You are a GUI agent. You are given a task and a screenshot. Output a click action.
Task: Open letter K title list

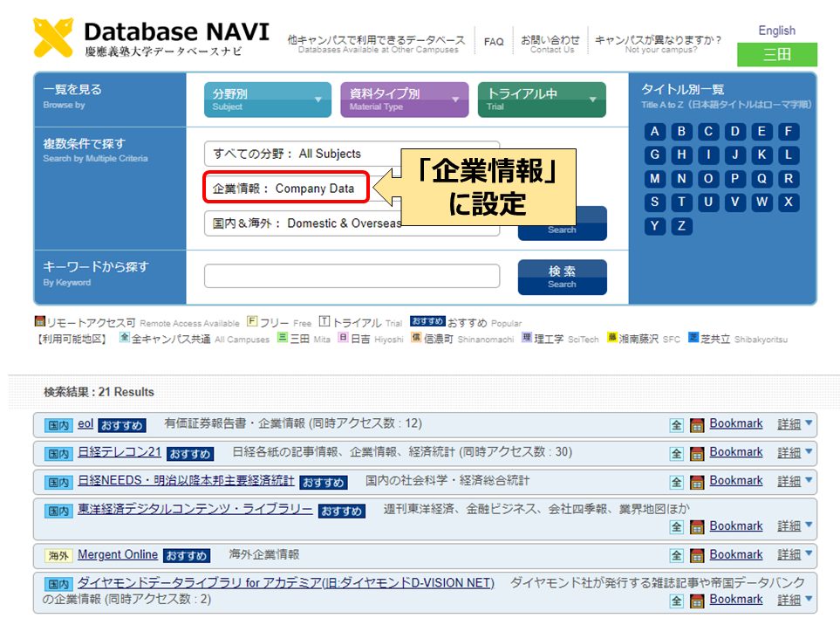[x=761, y=155]
